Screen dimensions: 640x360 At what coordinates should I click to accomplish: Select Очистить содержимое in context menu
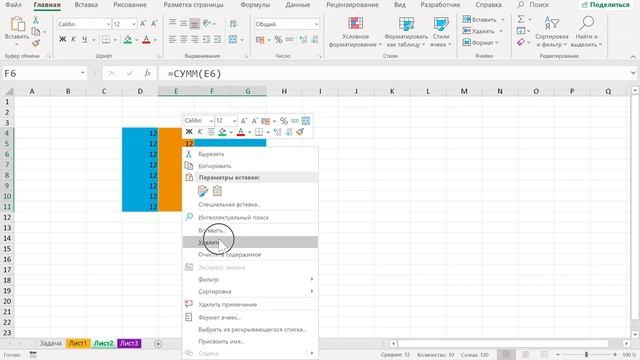(x=250, y=254)
